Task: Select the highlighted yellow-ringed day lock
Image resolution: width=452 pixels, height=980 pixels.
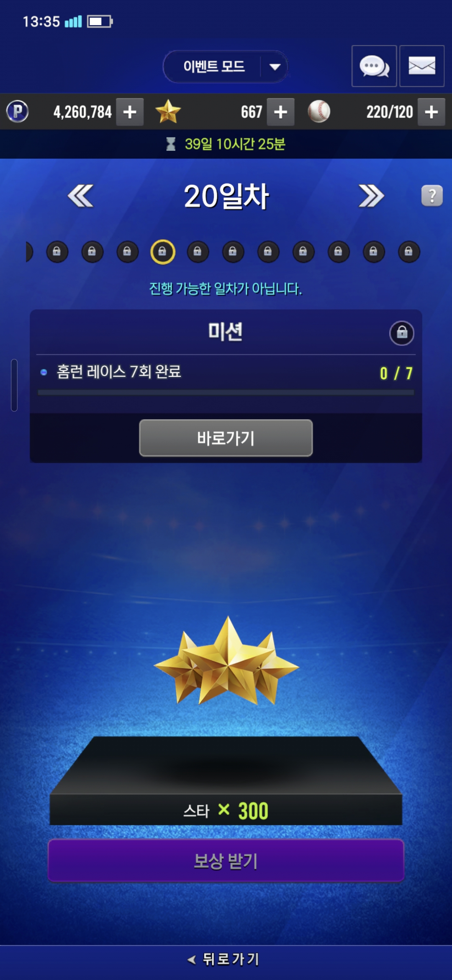Action: click(x=163, y=252)
